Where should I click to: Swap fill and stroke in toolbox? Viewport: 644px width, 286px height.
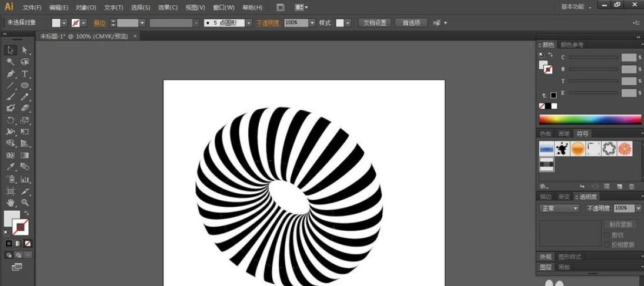26,213
